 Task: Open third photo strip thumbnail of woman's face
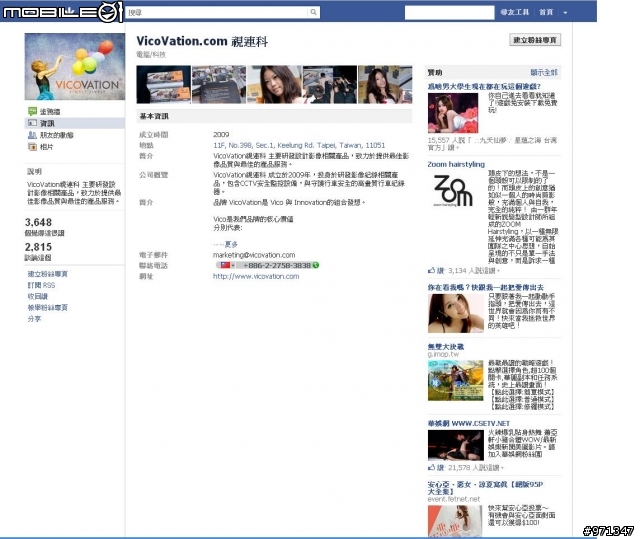point(274,84)
